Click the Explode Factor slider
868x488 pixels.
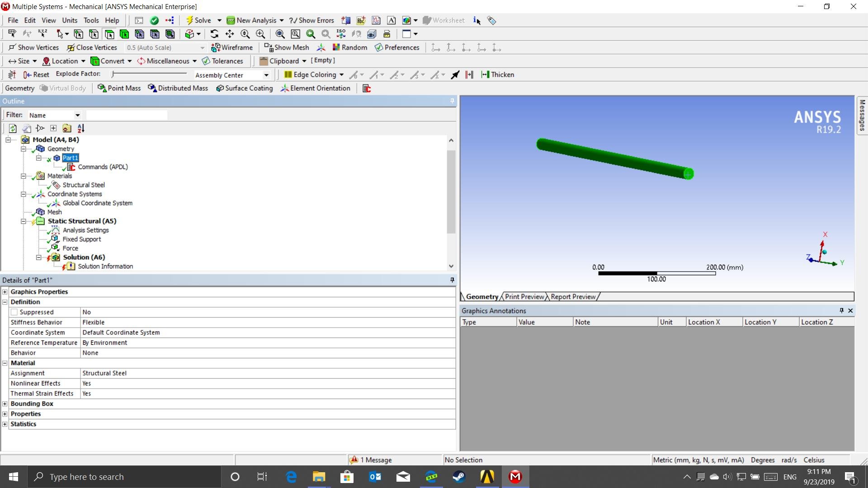coord(149,74)
